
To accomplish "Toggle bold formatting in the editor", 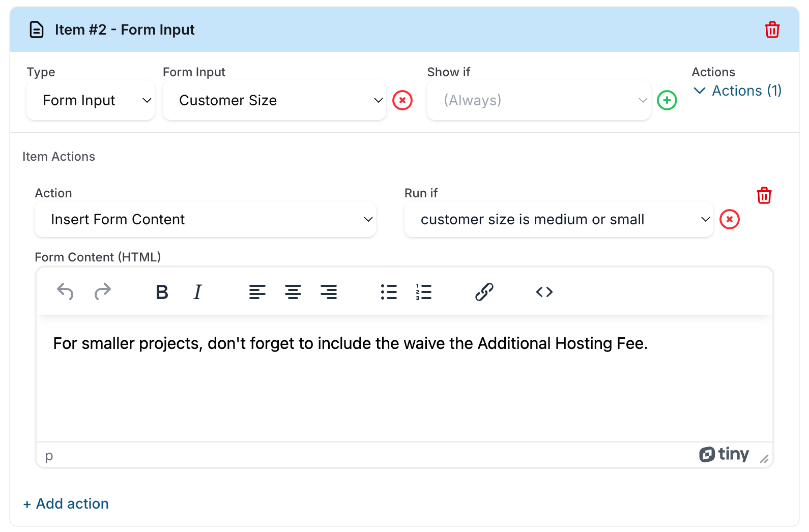I will tap(162, 292).
